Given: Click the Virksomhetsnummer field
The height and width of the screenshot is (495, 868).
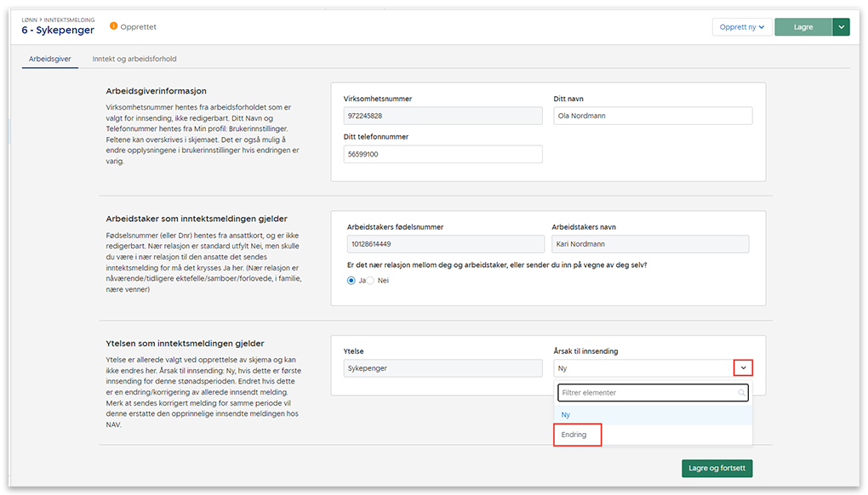Looking at the screenshot, I should pos(443,116).
